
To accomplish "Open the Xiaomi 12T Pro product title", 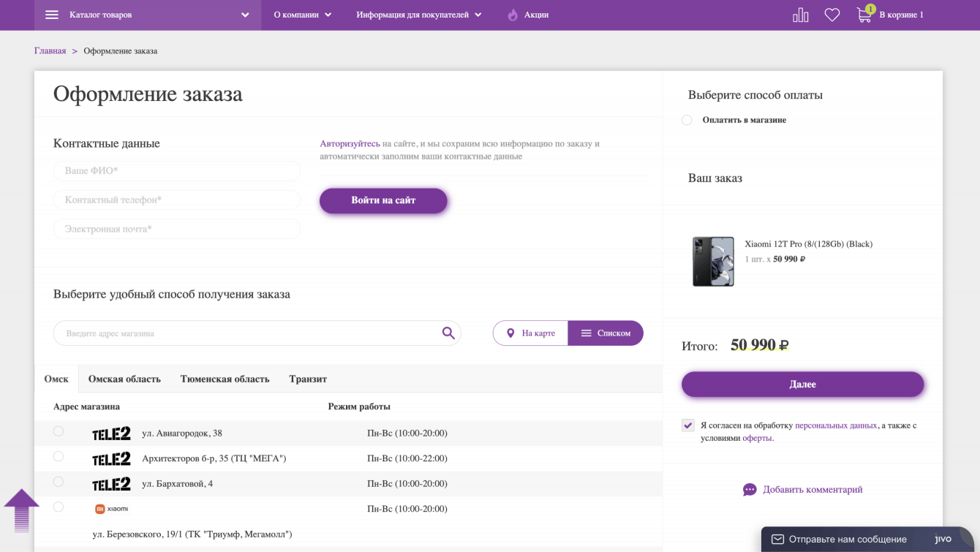I will [808, 244].
